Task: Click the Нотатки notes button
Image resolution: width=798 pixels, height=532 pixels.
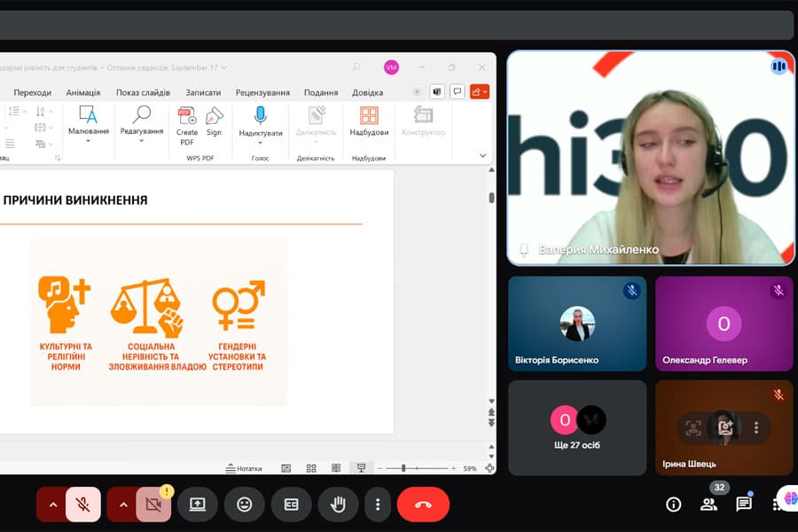Action: tap(244, 468)
